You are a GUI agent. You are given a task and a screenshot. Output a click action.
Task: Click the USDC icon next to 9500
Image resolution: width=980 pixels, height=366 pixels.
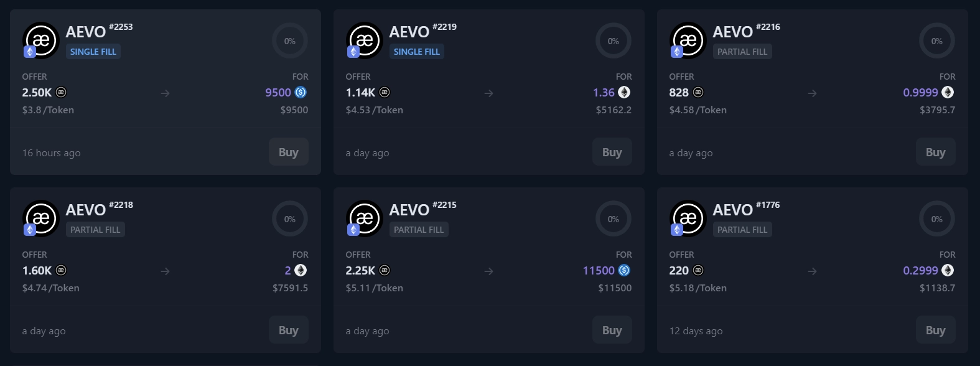[x=301, y=92]
